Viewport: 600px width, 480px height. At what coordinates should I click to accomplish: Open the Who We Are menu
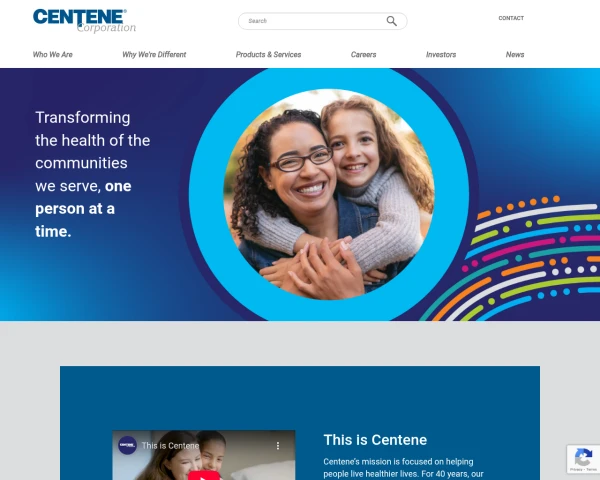pos(53,54)
